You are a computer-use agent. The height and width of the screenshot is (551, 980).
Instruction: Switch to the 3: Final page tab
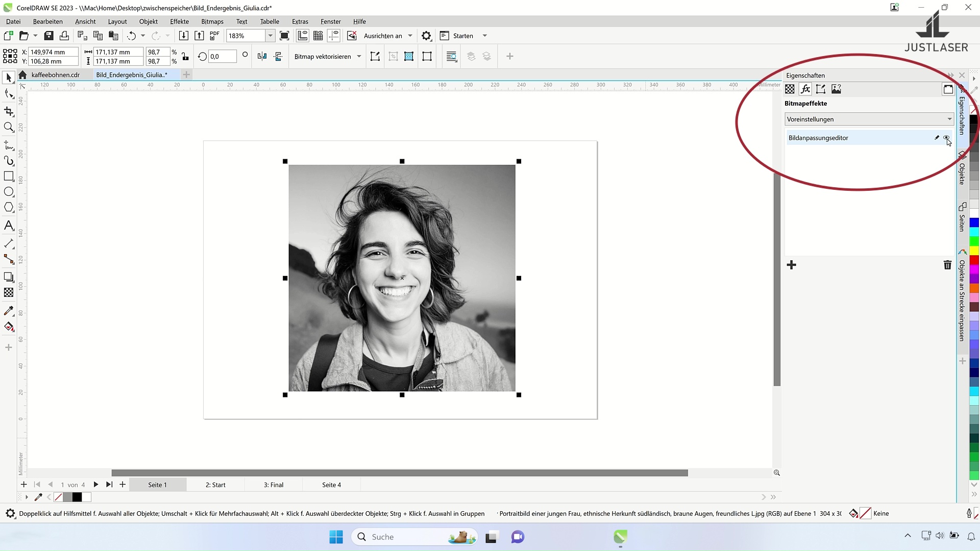tap(273, 485)
